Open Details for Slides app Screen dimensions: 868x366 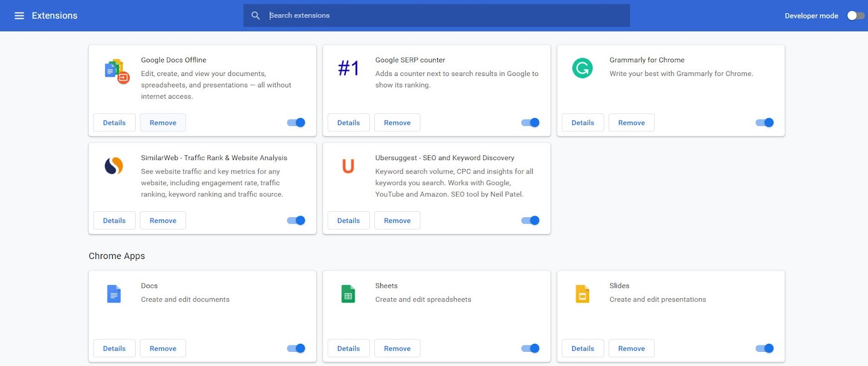[x=583, y=349]
